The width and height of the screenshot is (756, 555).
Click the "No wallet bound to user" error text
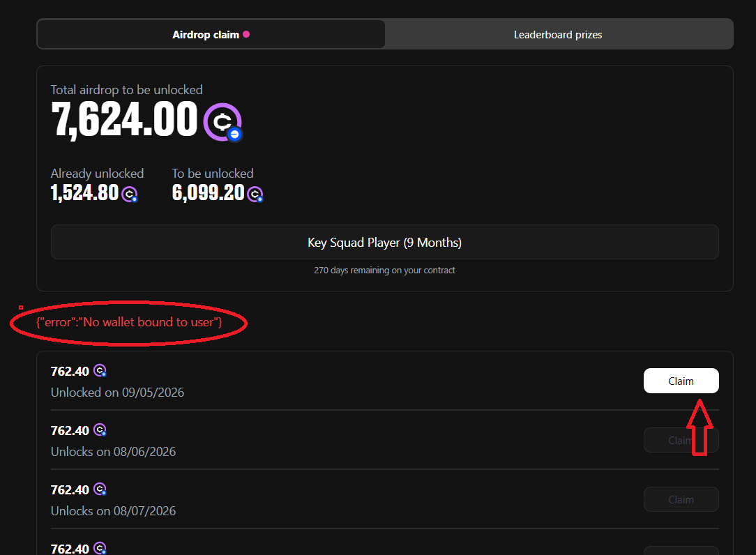[x=129, y=322]
